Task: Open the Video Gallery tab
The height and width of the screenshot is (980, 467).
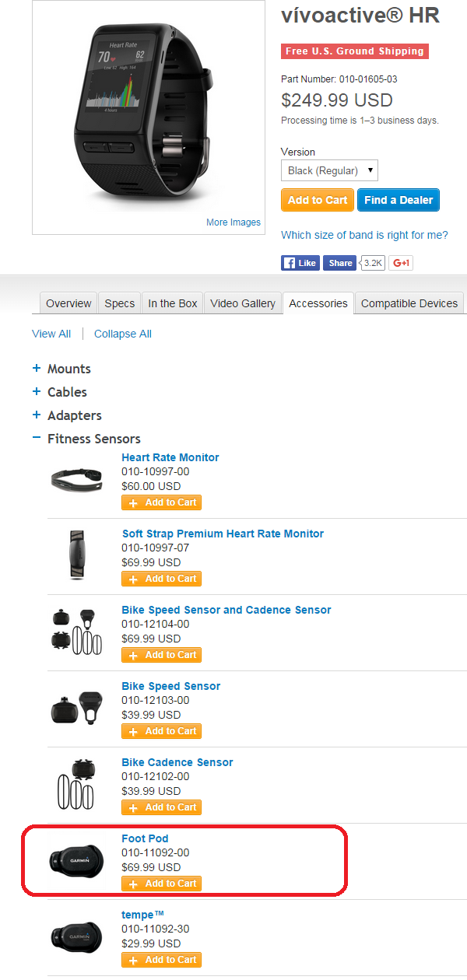Action: (x=243, y=303)
